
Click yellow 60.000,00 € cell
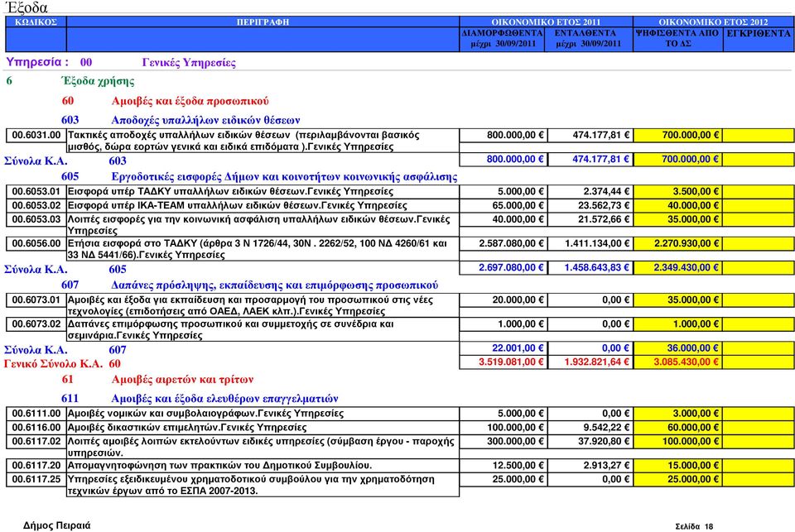678,427
